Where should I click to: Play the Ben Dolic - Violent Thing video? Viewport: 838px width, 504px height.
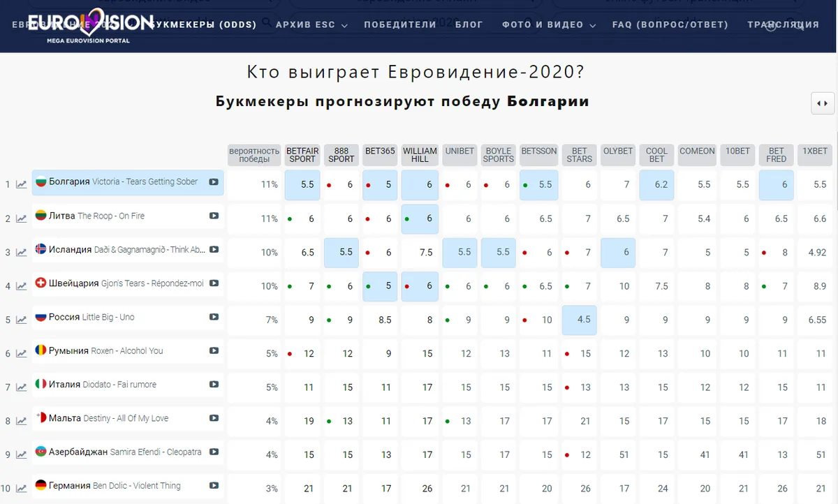(214, 486)
